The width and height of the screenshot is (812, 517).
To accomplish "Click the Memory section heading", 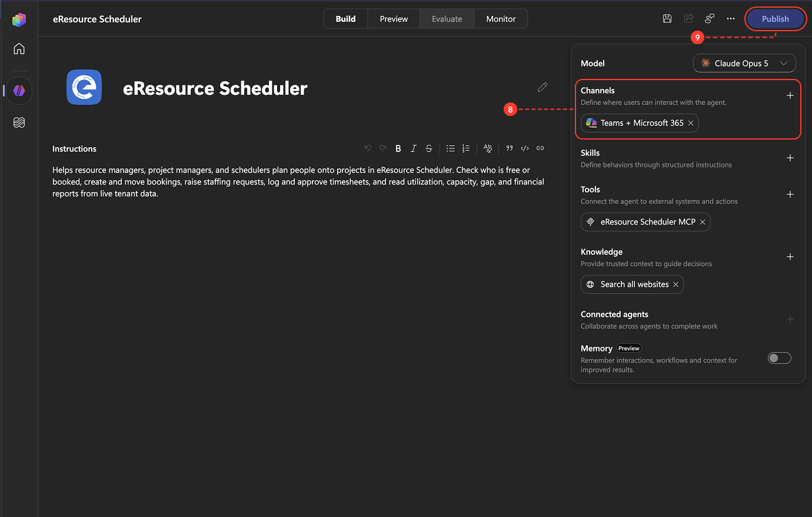I will pyautogui.click(x=597, y=349).
